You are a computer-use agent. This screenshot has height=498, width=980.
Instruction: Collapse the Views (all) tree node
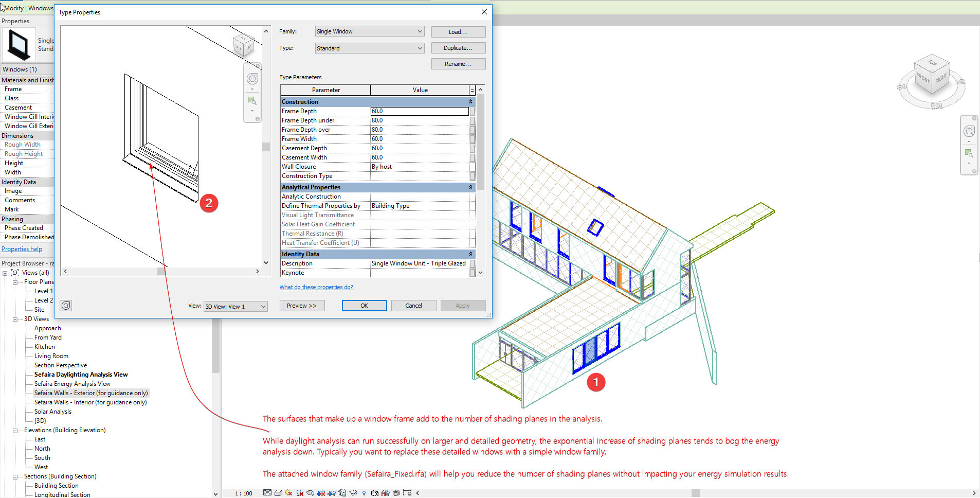point(5,273)
